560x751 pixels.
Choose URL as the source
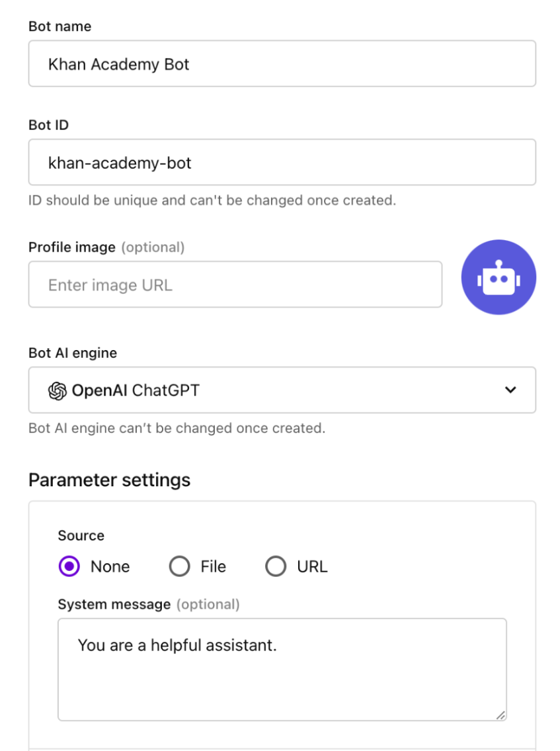pos(276,566)
